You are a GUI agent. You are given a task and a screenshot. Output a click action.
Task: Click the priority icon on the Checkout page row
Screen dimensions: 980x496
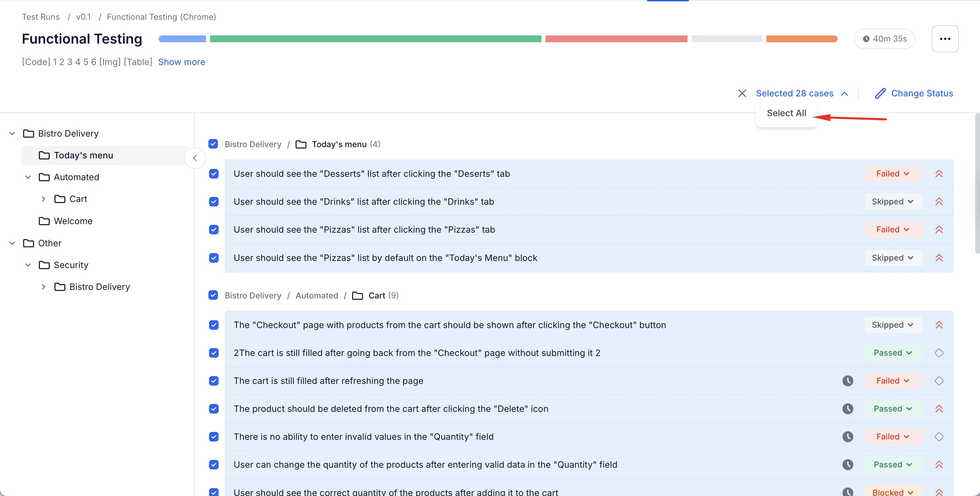click(939, 325)
